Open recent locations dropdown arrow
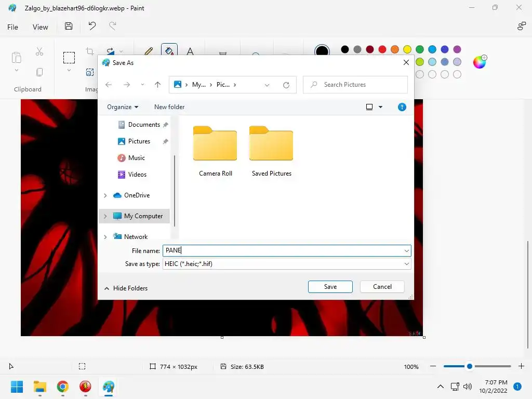Screen dimensions: 532x399 (142, 85)
